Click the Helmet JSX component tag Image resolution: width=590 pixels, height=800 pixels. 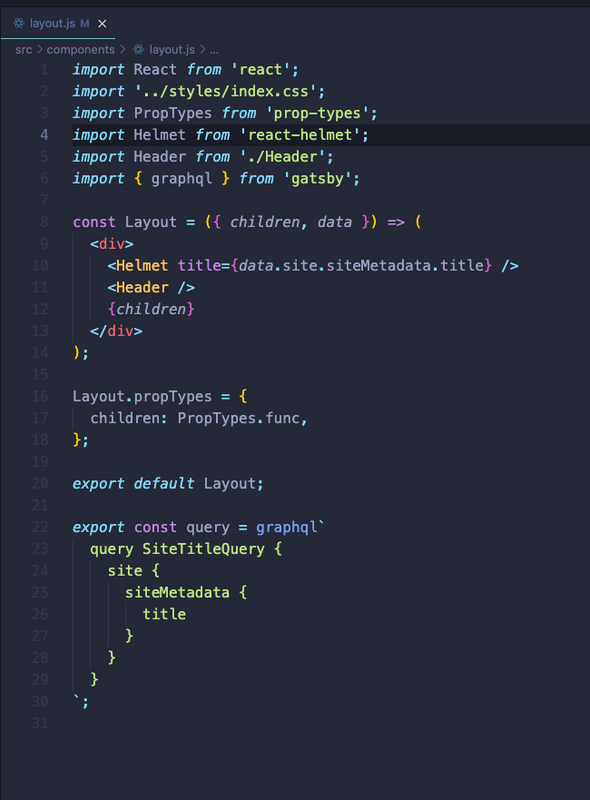(x=142, y=265)
